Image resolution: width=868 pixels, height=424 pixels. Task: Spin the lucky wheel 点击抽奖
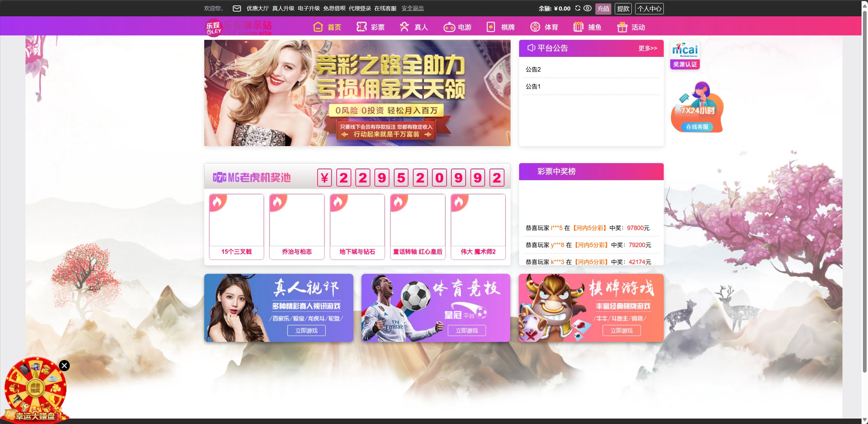point(35,388)
